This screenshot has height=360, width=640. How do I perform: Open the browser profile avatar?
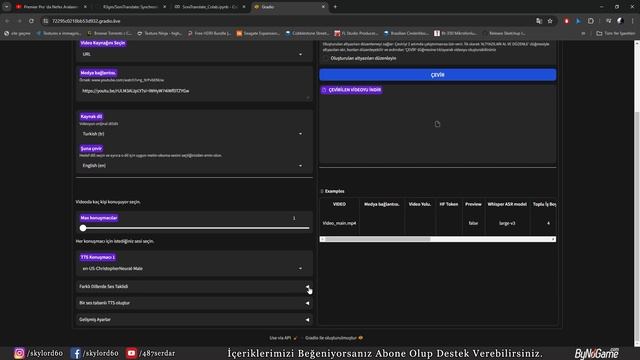[620, 21]
